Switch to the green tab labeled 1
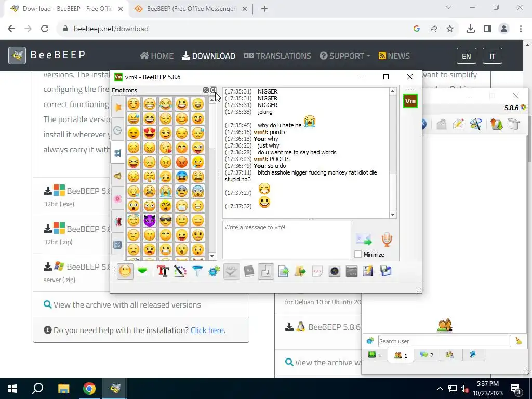This screenshot has width=532, height=399. click(x=375, y=355)
